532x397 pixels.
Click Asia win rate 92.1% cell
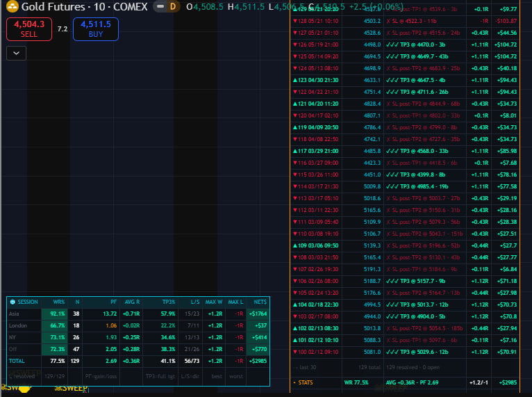pos(55,314)
